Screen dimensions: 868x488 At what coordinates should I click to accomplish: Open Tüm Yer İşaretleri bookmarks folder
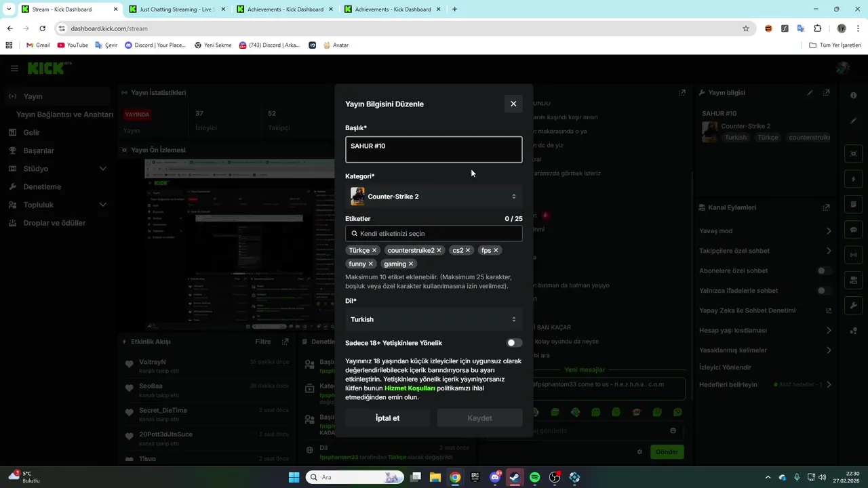(835, 45)
